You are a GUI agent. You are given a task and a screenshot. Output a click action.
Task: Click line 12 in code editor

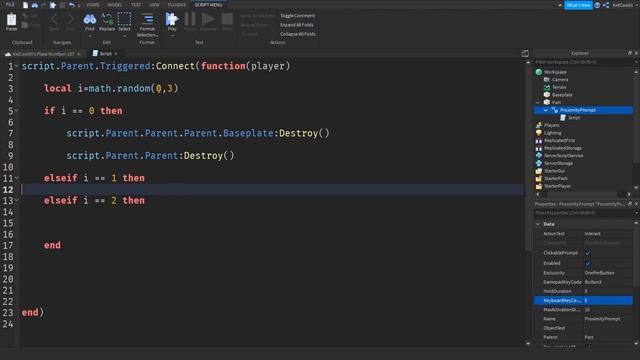tap(272, 189)
